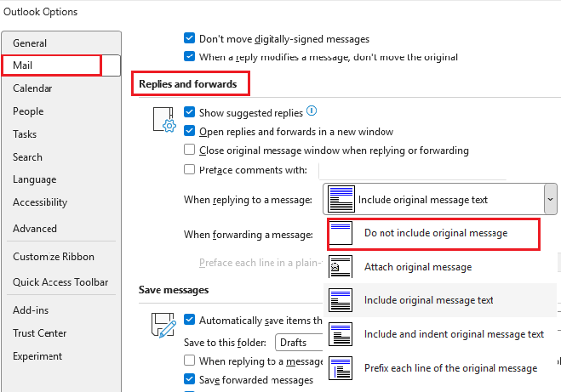Image resolution: width=561 pixels, height=392 pixels.
Task: Click the Outlook Options window title
Action: click(40, 12)
